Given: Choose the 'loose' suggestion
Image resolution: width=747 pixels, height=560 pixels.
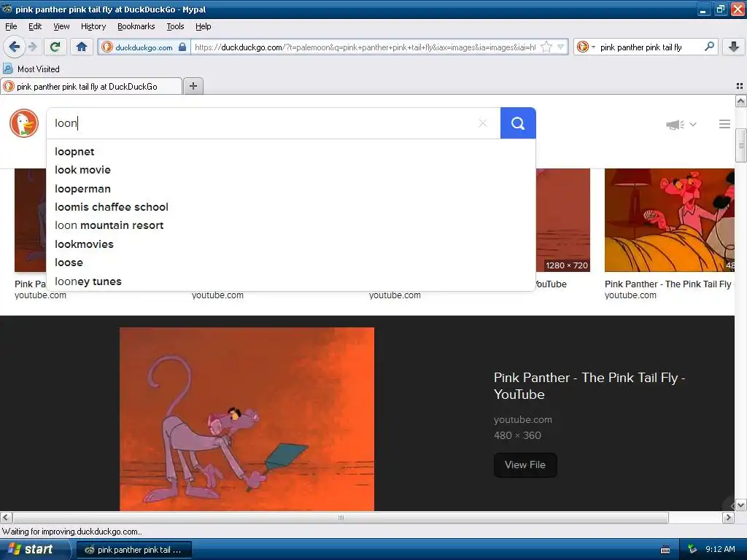Looking at the screenshot, I should [291, 262].
